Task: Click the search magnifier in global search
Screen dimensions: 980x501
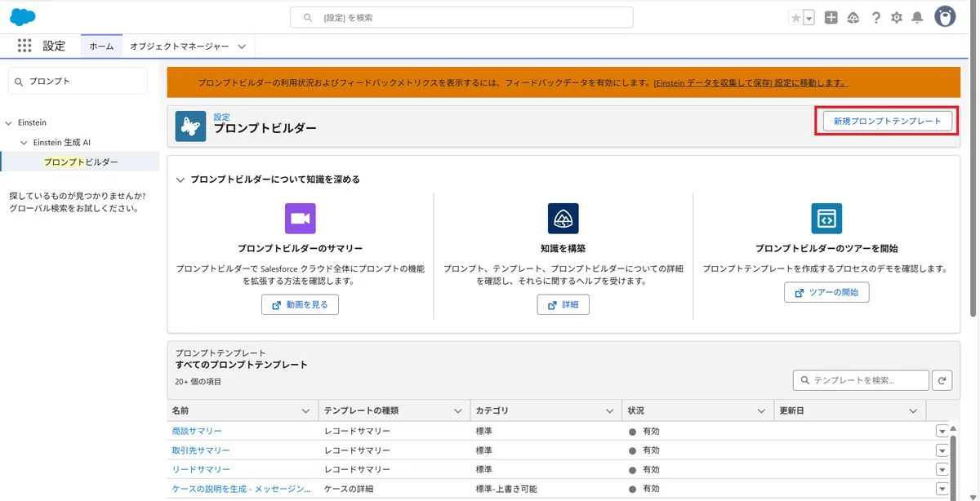Action: point(308,17)
